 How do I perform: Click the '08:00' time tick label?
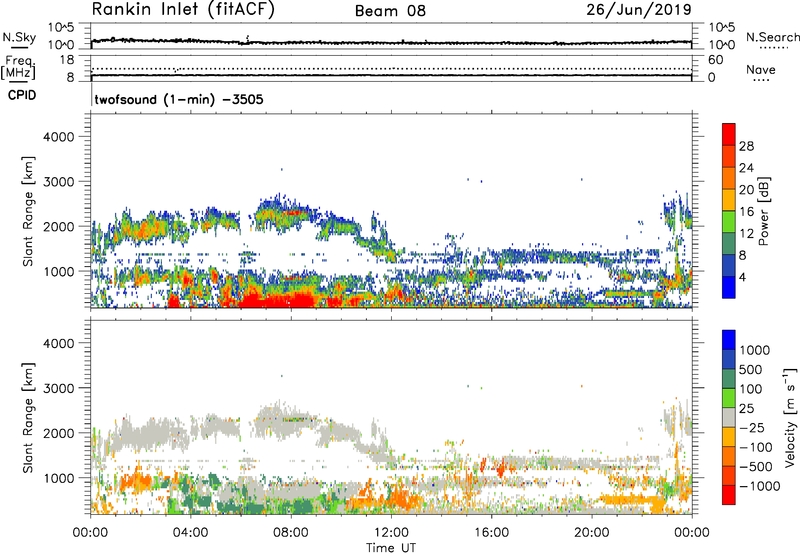pos(291,533)
